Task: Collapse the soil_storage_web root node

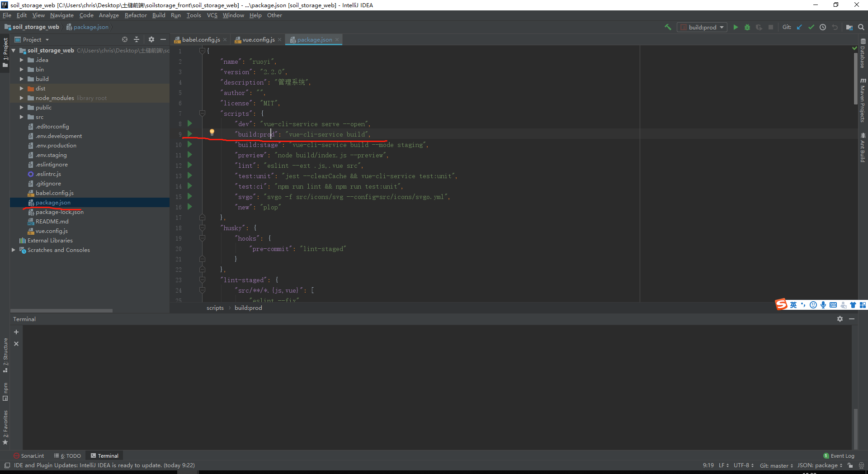Action: click(x=13, y=50)
